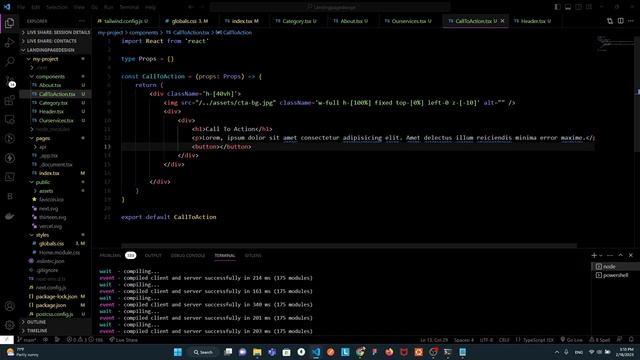640x360 pixels.
Task: Collapse the styles folder
Action: tap(56, 235)
